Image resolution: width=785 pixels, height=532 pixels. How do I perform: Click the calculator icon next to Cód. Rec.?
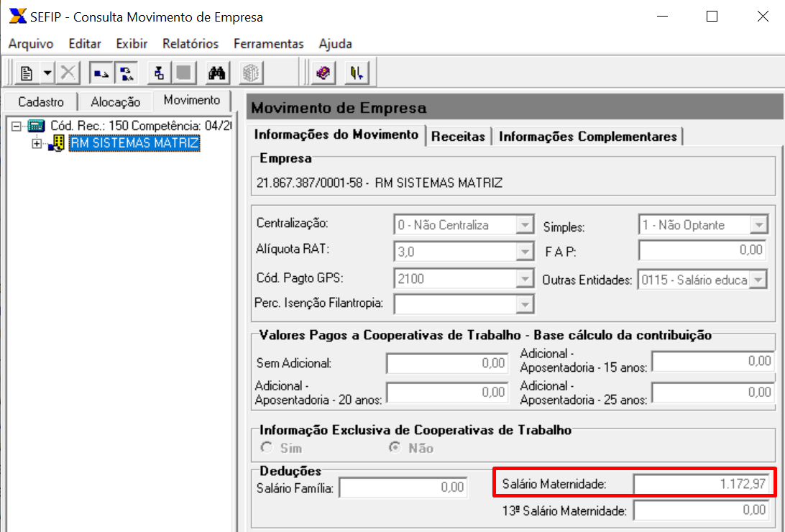(36, 126)
